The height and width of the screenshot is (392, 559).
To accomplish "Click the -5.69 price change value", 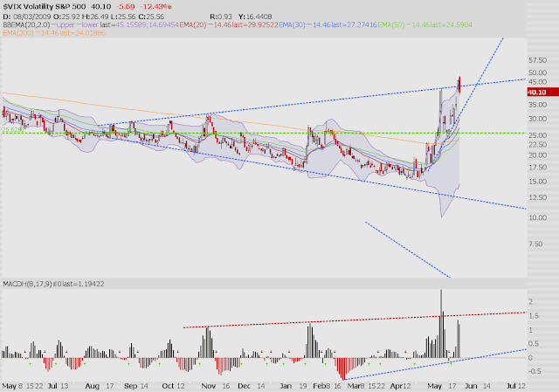I will (125, 7).
